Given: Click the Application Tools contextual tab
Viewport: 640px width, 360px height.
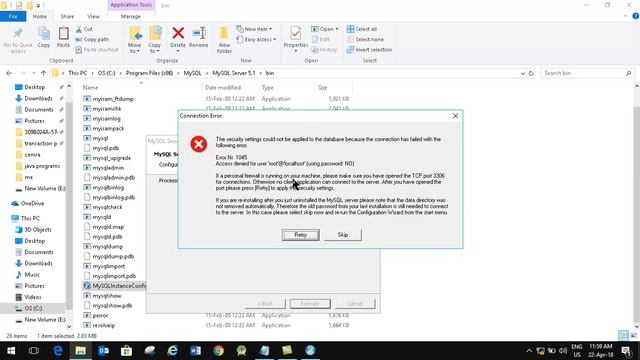Looking at the screenshot, I should click(x=131, y=5).
